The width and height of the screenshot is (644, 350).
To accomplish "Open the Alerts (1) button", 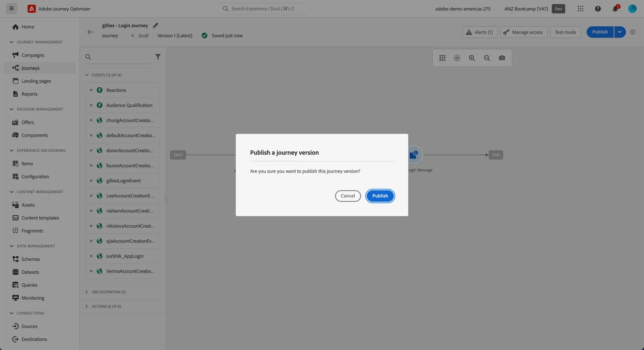I will pos(480,32).
